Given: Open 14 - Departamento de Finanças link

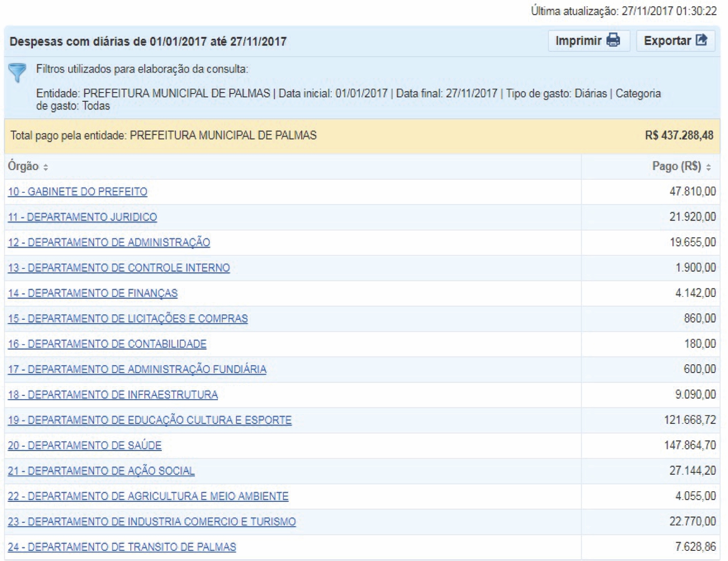Looking at the screenshot, I should 93,293.
